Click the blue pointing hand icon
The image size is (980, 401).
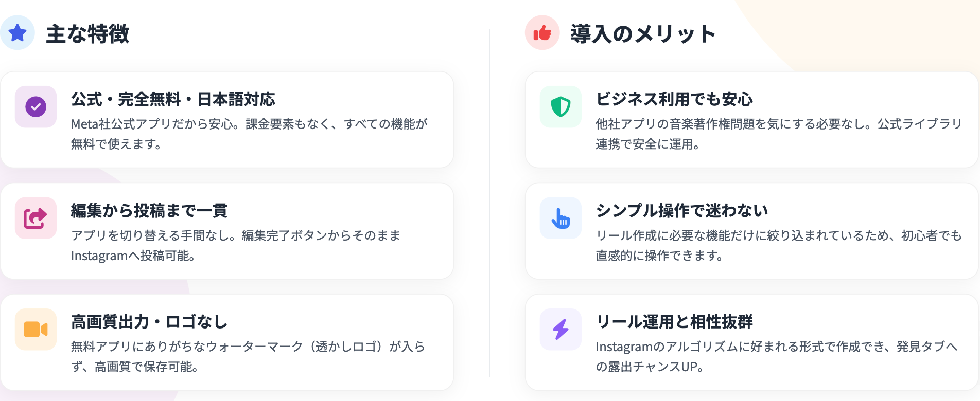tap(561, 218)
